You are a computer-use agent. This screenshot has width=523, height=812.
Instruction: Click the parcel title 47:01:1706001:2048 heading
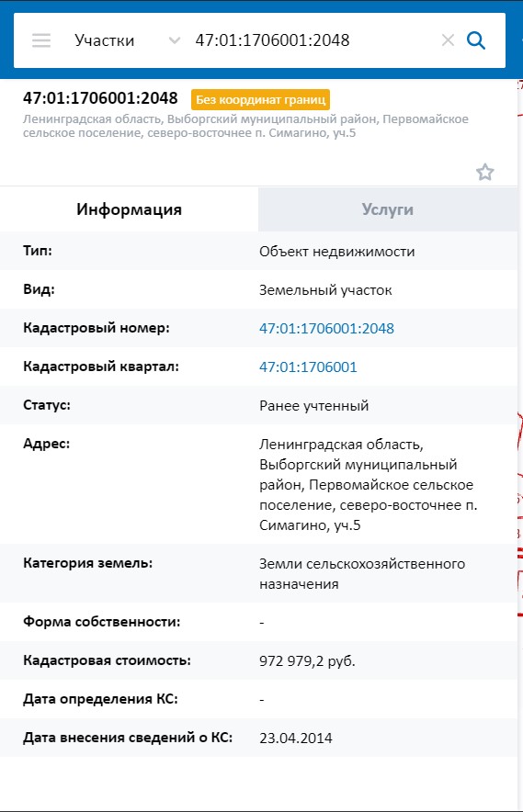100,98
